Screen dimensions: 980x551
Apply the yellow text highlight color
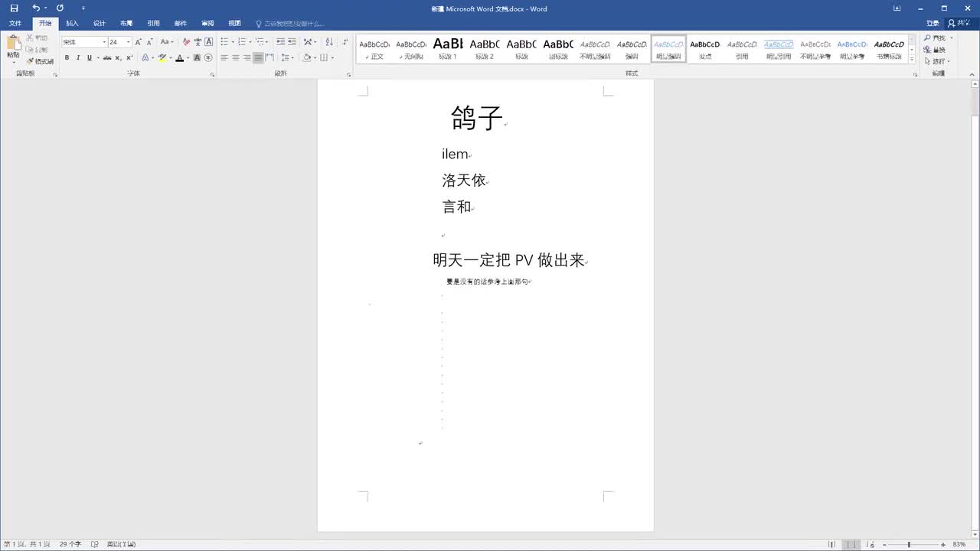pyautogui.click(x=162, y=57)
